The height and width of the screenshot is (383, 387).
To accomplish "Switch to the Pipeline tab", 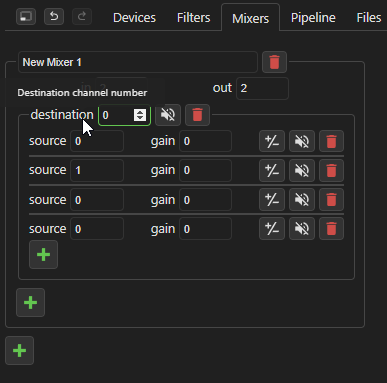I will [x=313, y=18].
